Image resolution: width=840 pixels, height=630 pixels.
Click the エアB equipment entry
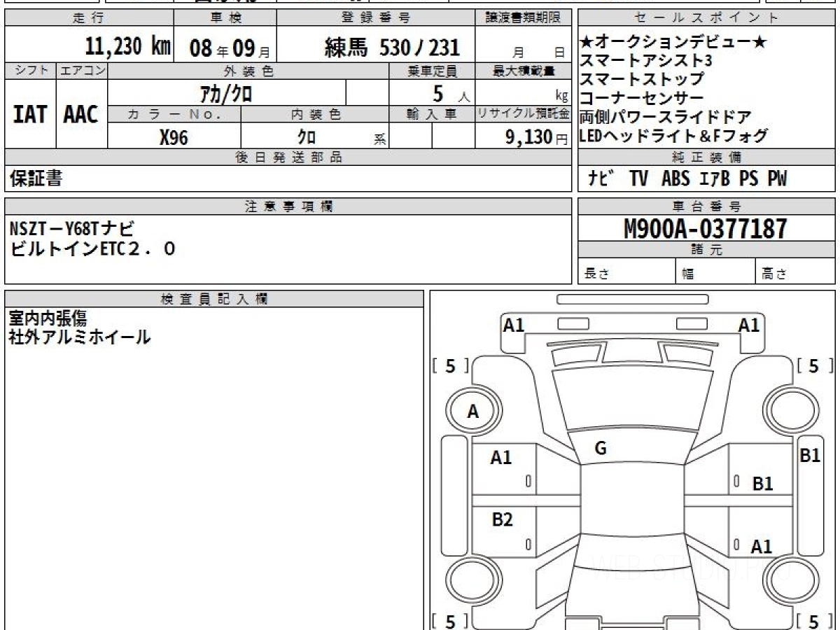tap(714, 179)
